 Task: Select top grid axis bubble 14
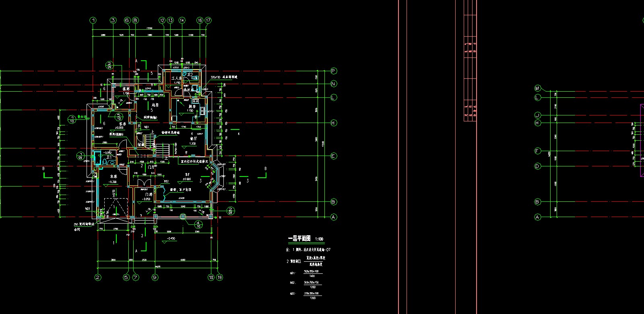click(182, 20)
